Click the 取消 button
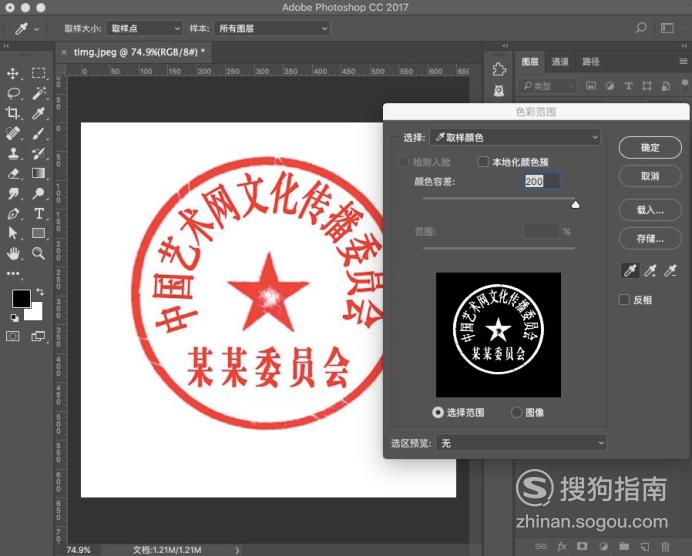The width and height of the screenshot is (692, 556). [650, 176]
